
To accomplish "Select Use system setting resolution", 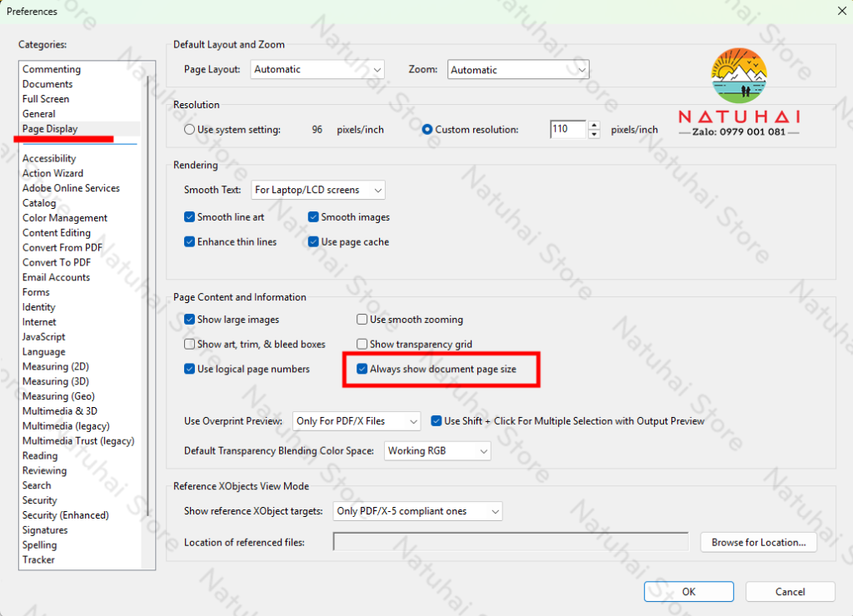I will click(x=189, y=129).
